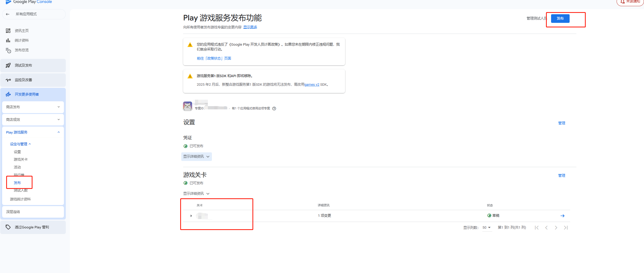Viewport: 644px width, 273px height.
Task: Open the 显示列数 50 rows dropdown
Action: coord(487,228)
